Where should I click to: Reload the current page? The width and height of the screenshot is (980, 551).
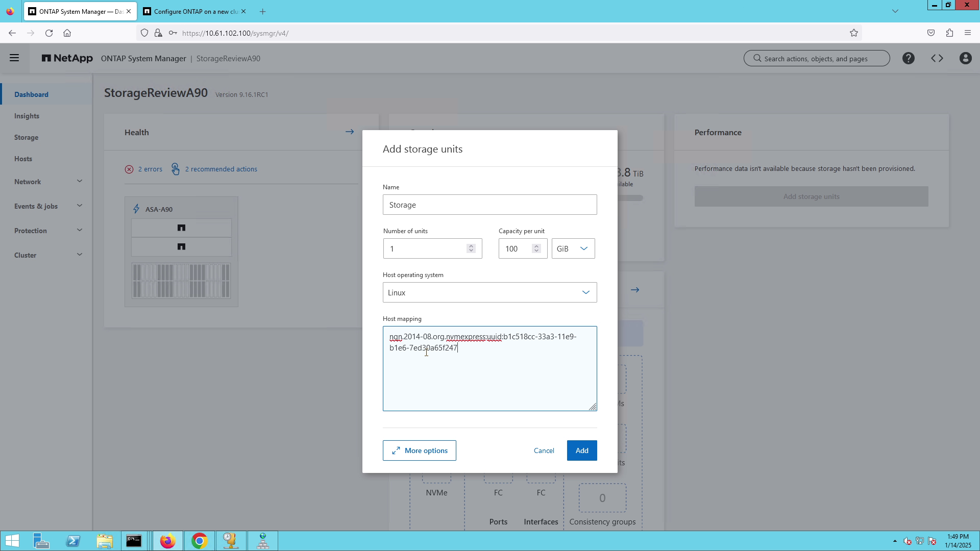pos(49,33)
